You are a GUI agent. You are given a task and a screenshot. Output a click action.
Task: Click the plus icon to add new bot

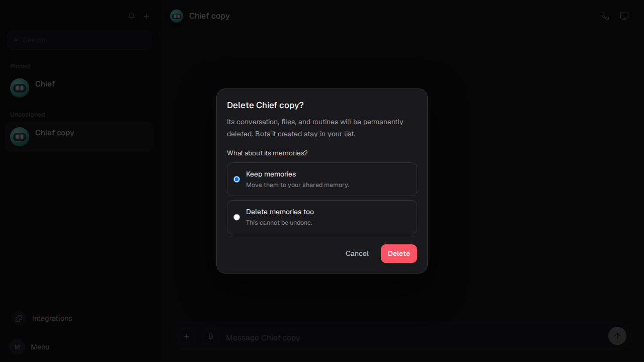coord(146,16)
